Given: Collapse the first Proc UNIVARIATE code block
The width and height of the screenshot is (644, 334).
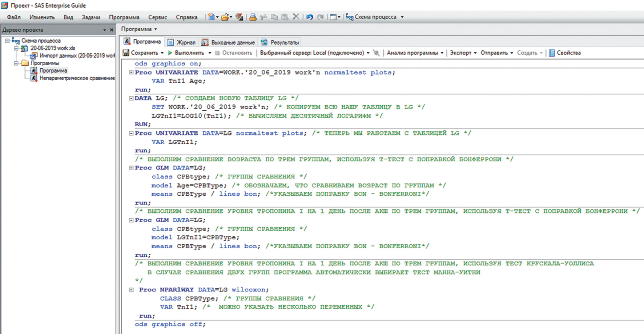Looking at the screenshot, I should tap(131, 72).
